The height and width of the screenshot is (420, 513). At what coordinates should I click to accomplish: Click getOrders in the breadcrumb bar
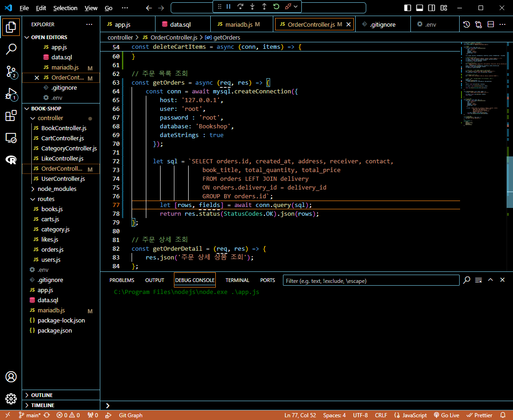click(226, 38)
